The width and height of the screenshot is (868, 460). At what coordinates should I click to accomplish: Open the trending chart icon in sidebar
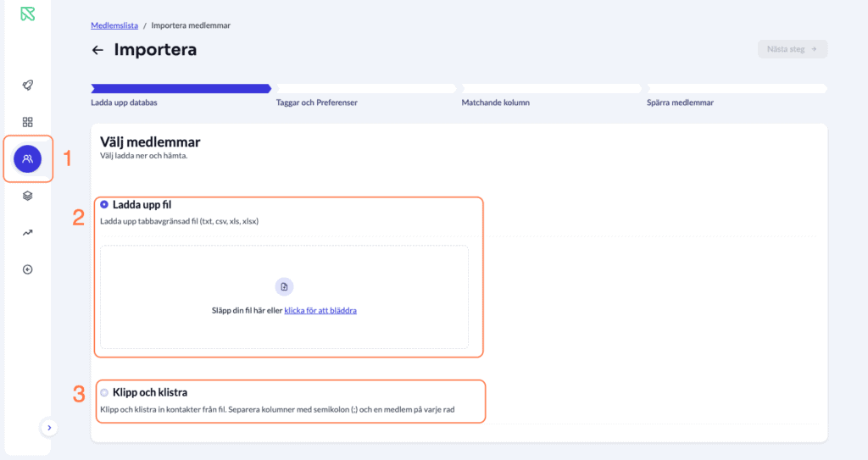pyautogui.click(x=28, y=233)
